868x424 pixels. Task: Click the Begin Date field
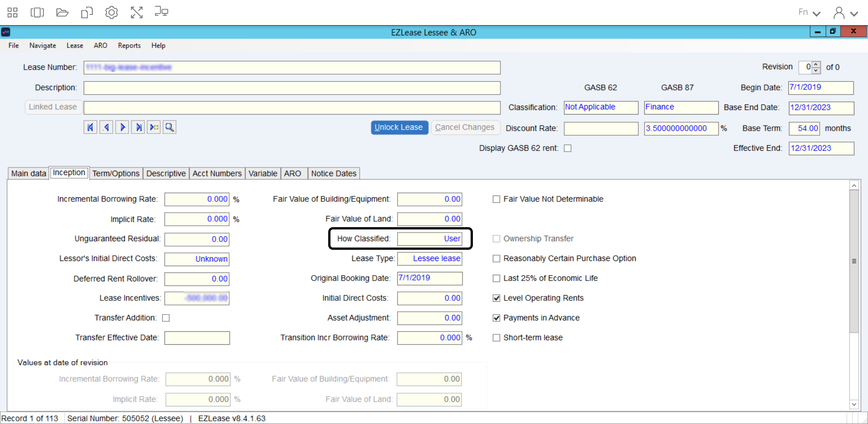[821, 88]
